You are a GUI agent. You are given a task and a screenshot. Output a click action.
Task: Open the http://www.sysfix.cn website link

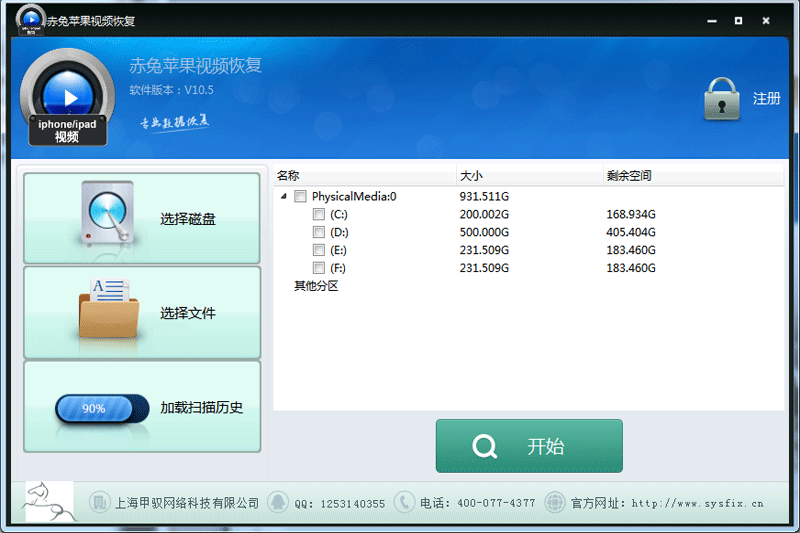tap(697, 503)
